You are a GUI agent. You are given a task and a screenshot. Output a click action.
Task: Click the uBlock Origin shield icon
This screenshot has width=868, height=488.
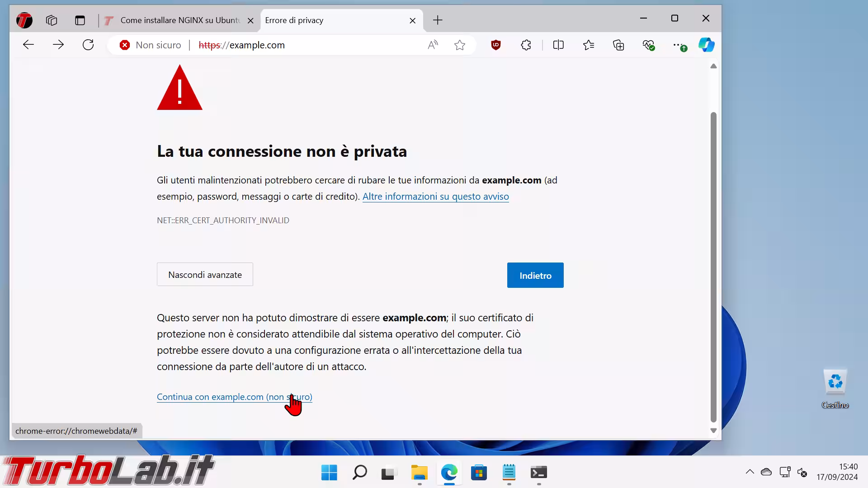[496, 45]
